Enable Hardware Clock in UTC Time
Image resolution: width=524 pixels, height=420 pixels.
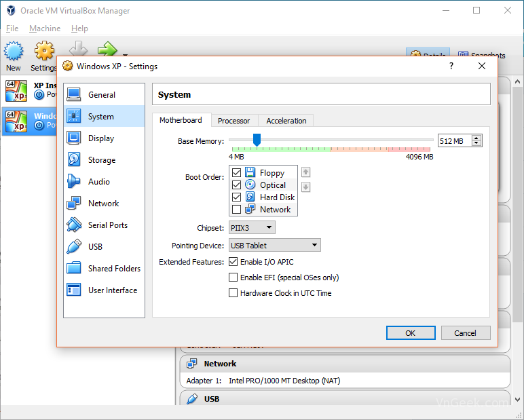pyautogui.click(x=233, y=293)
